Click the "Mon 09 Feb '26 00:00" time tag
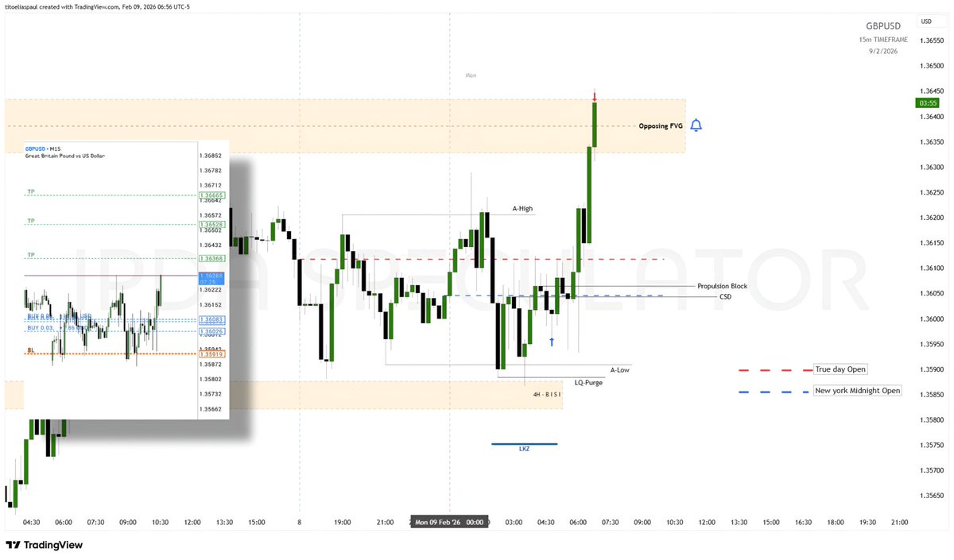This screenshot has width=954, height=560. (450, 523)
